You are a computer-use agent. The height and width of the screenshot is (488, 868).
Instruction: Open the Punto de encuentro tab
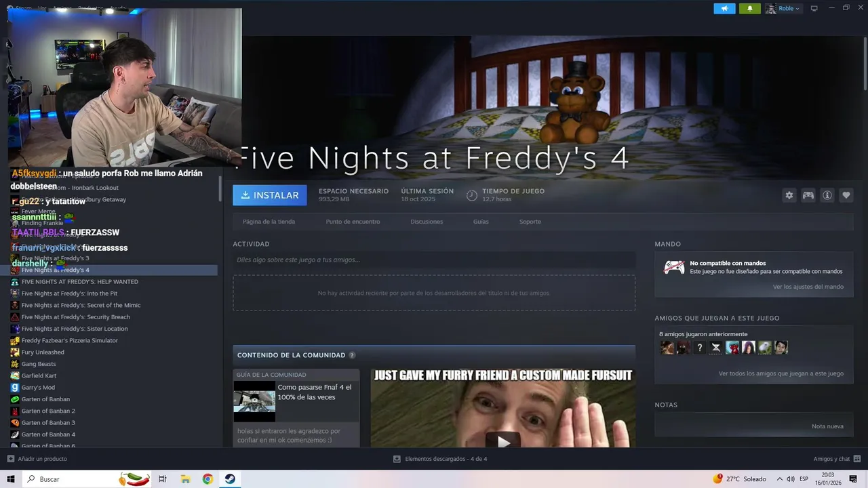353,222
